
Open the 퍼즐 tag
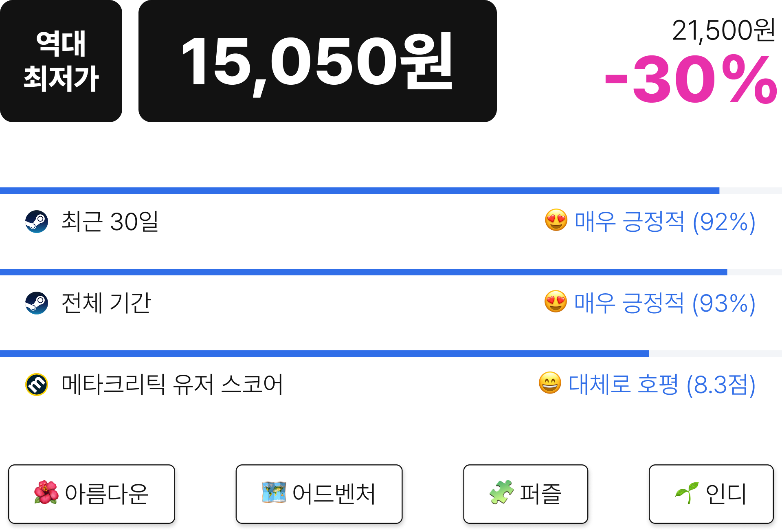coord(526,494)
